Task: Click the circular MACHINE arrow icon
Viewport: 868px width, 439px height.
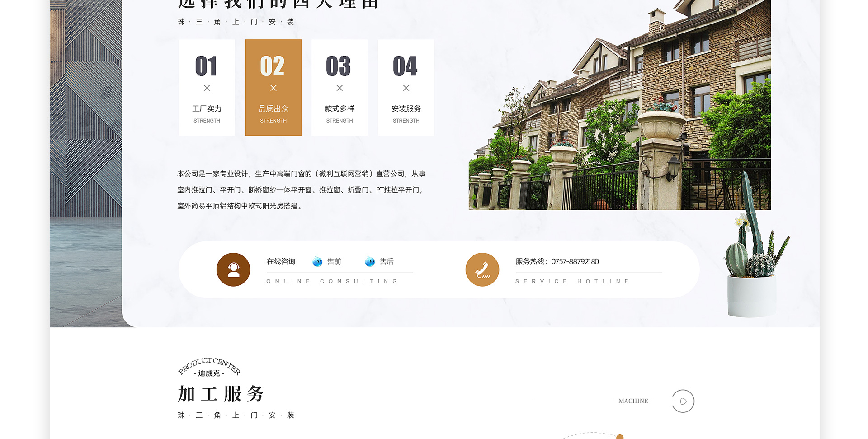Action: point(683,401)
